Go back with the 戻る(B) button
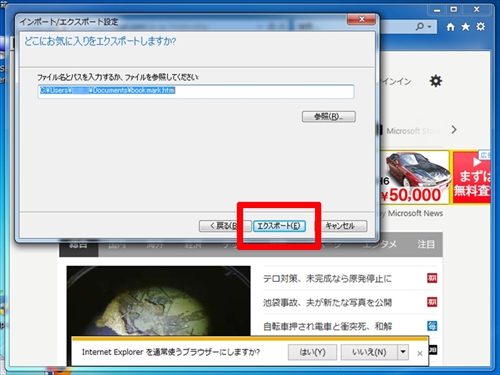 tap(225, 226)
